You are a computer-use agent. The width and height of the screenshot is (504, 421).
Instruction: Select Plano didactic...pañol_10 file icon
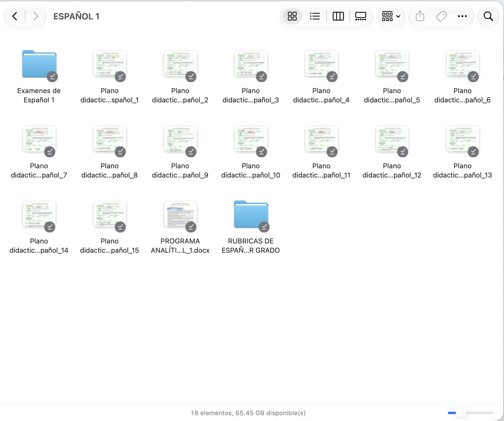251,139
